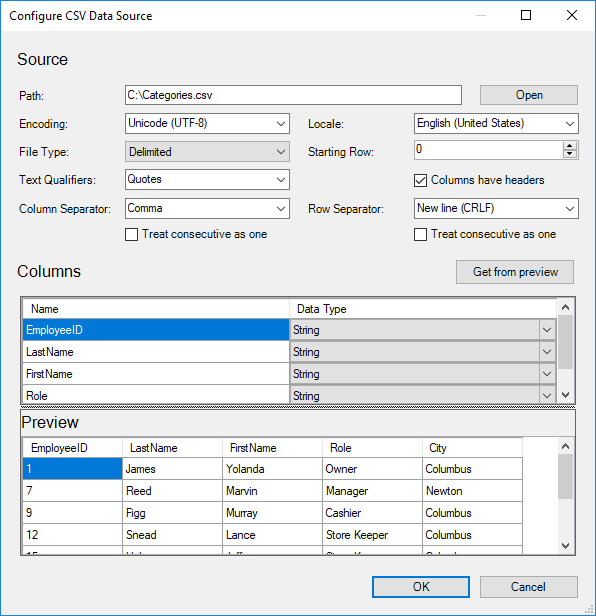Click the Name column header in Columns grid
The height and width of the screenshot is (616, 596).
[156, 309]
